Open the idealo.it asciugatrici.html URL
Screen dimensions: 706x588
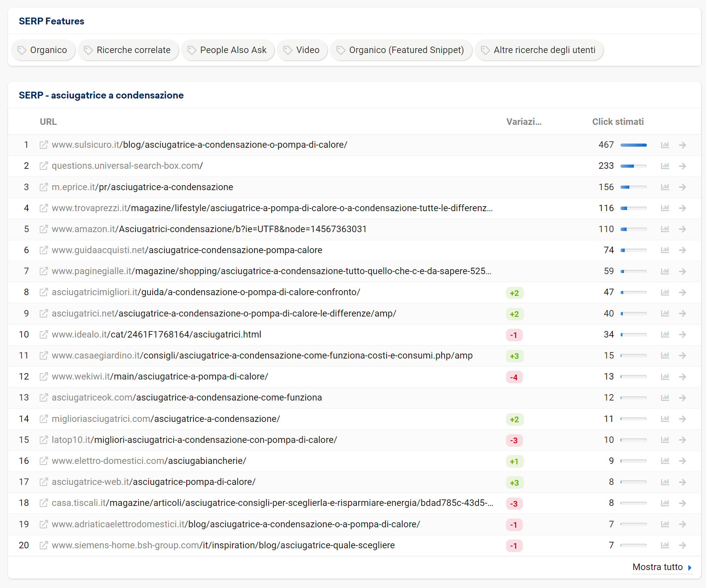156,334
